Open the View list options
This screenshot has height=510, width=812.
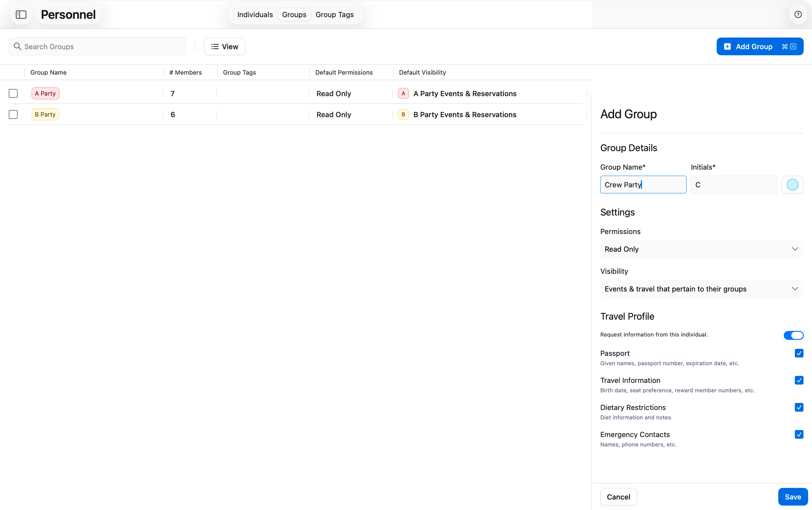pyautogui.click(x=225, y=47)
